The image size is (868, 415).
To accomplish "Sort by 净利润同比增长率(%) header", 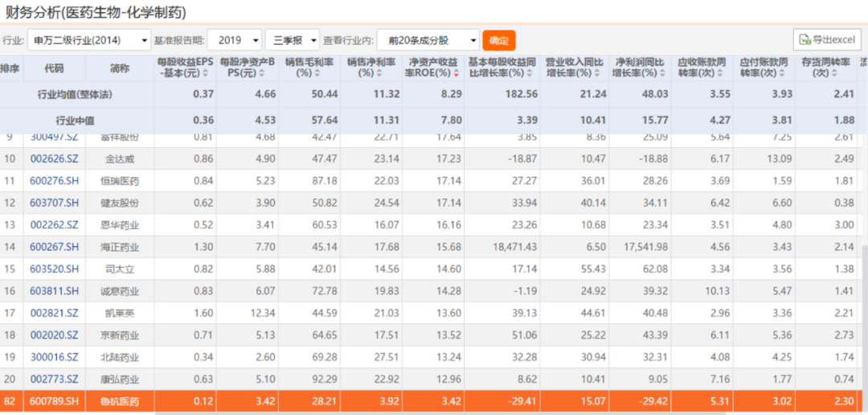I will (x=641, y=68).
